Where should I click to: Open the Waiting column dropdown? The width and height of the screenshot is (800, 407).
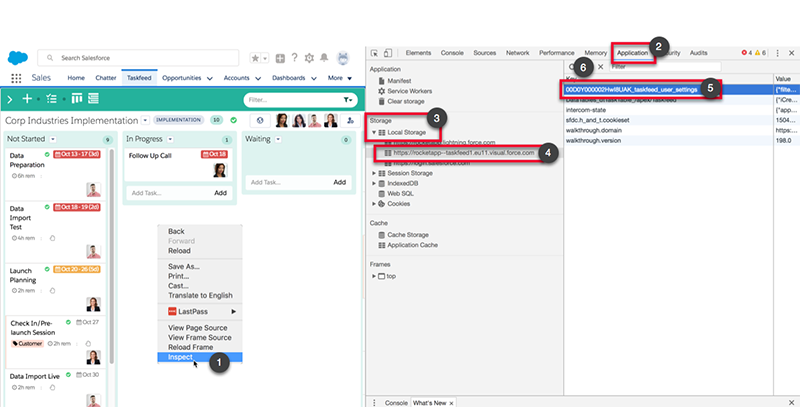click(x=278, y=139)
